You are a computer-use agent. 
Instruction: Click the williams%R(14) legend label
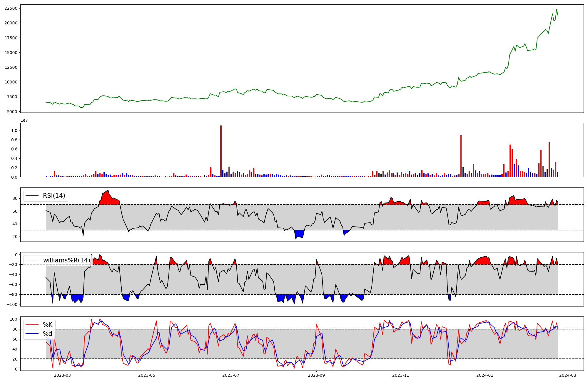[66, 260]
